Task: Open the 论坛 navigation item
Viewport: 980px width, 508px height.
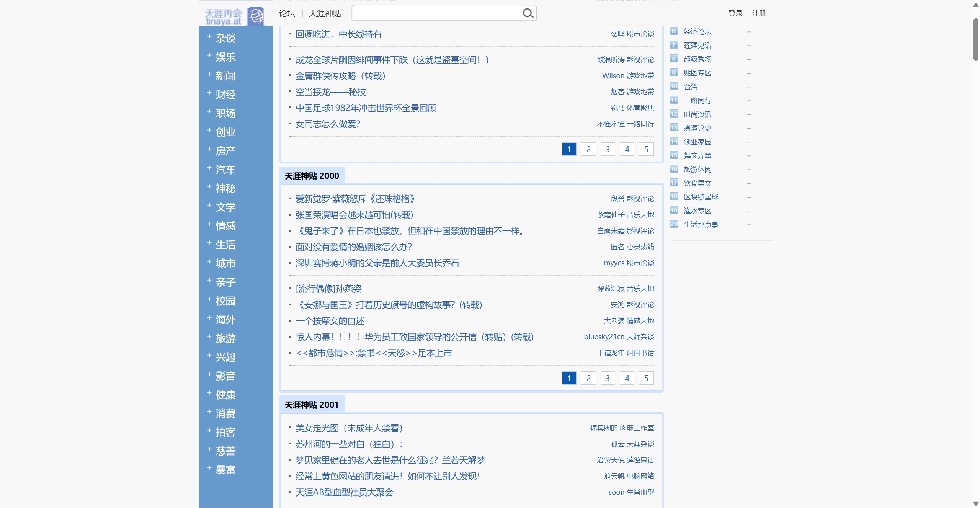Action: point(287,13)
